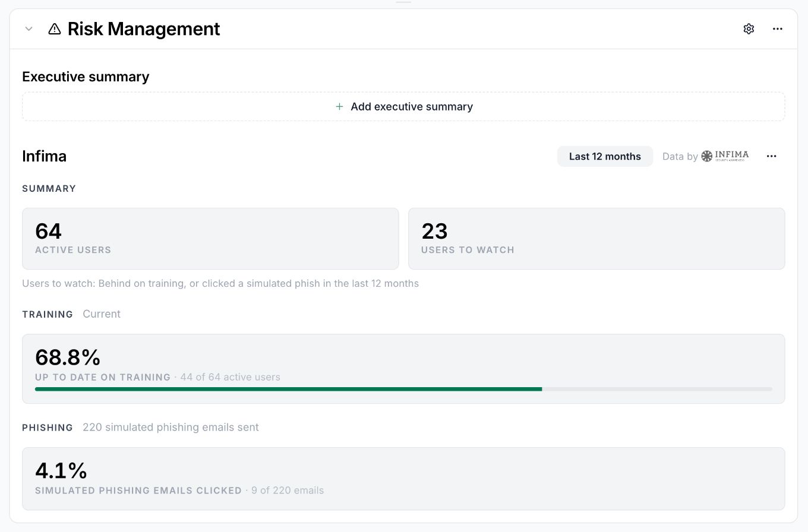Click the plus icon in Add executive summary
The height and width of the screenshot is (532, 808).
coord(339,107)
